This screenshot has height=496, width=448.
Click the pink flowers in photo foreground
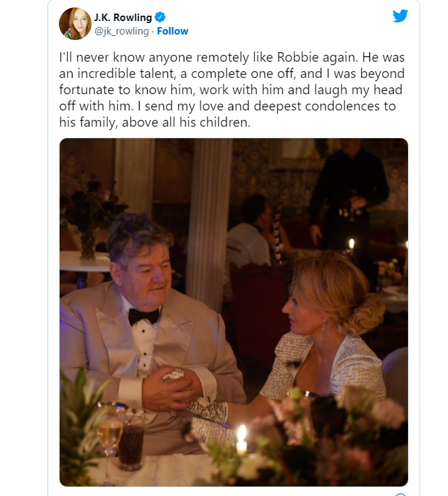[x=380, y=414]
